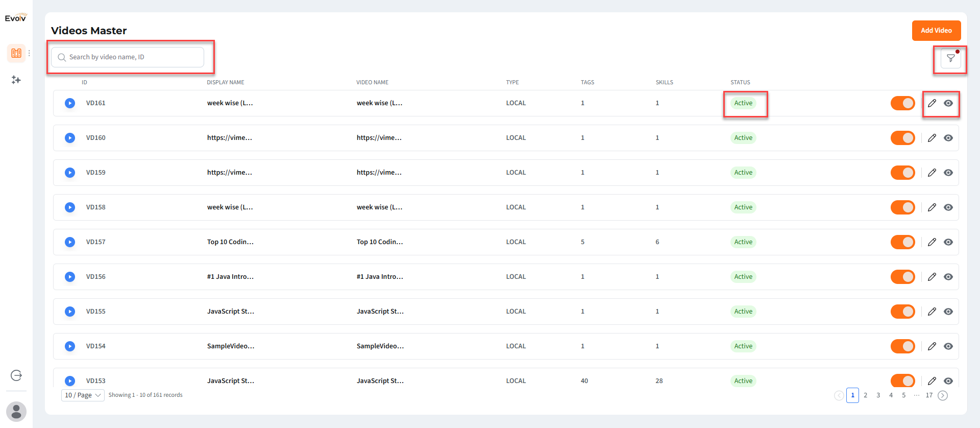Expand the 10 / Page size dropdown
The height and width of the screenshot is (428, 980).
(83, 395)
